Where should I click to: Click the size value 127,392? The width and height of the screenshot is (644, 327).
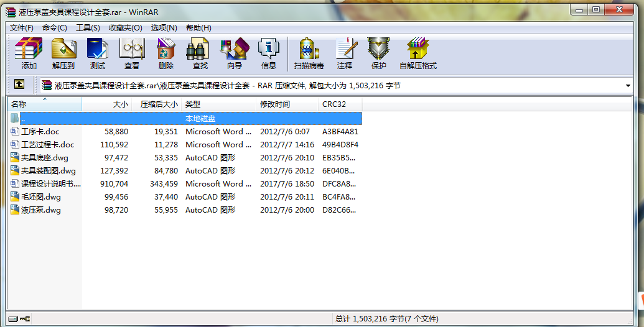[114, 171]
